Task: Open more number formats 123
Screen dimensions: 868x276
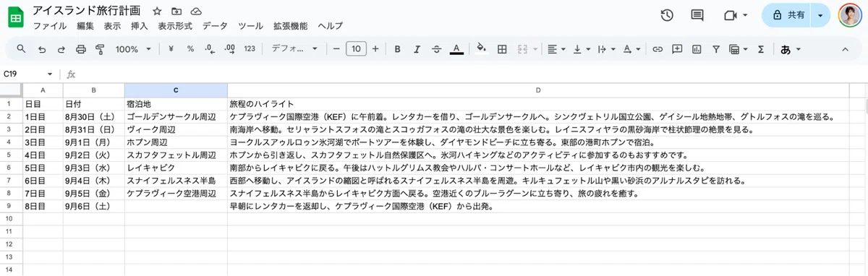Action: point(250,49)
